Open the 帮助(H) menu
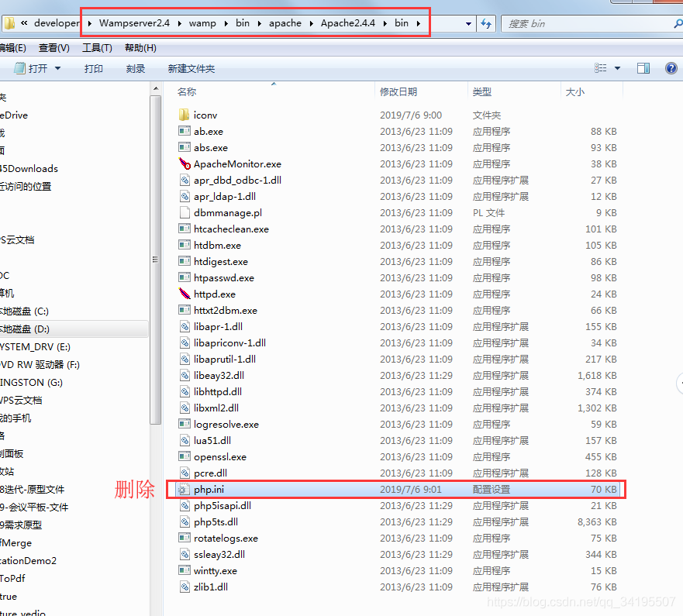Screen dimensions: 683x616 point(140,48)
